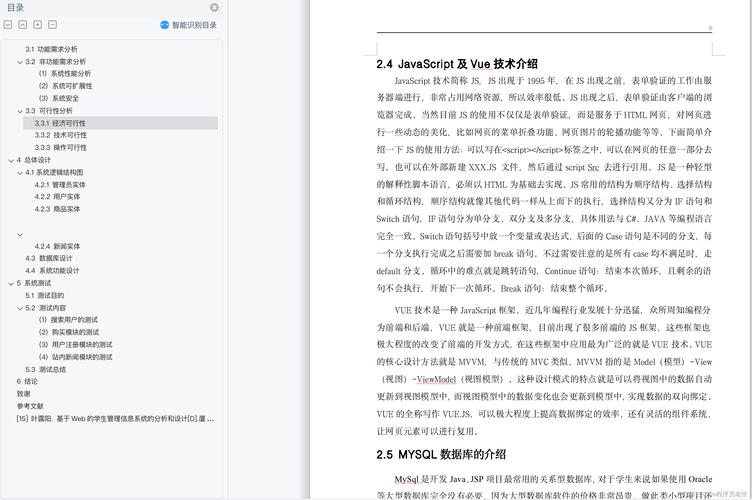Screen dimensions: 752x500
Task: Open 4.2.1 管理员实体 entry
Action: coord(60,185)
